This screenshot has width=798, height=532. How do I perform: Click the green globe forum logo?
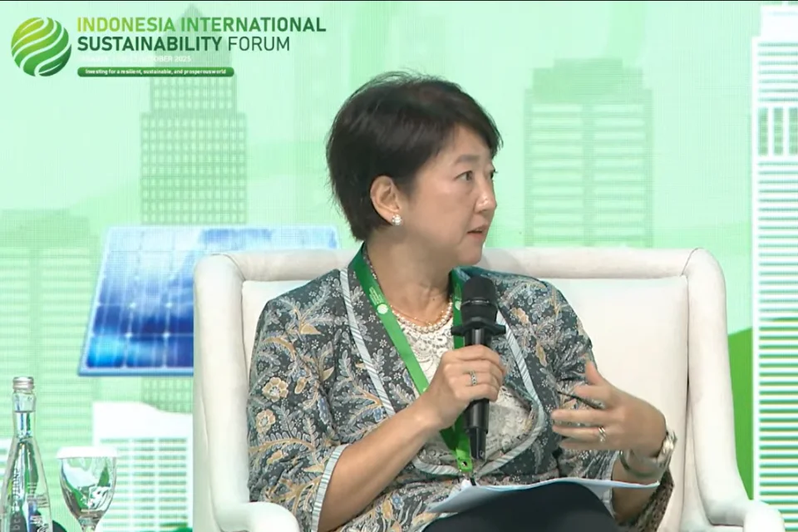pyautogui.click(x=41, y=47)
